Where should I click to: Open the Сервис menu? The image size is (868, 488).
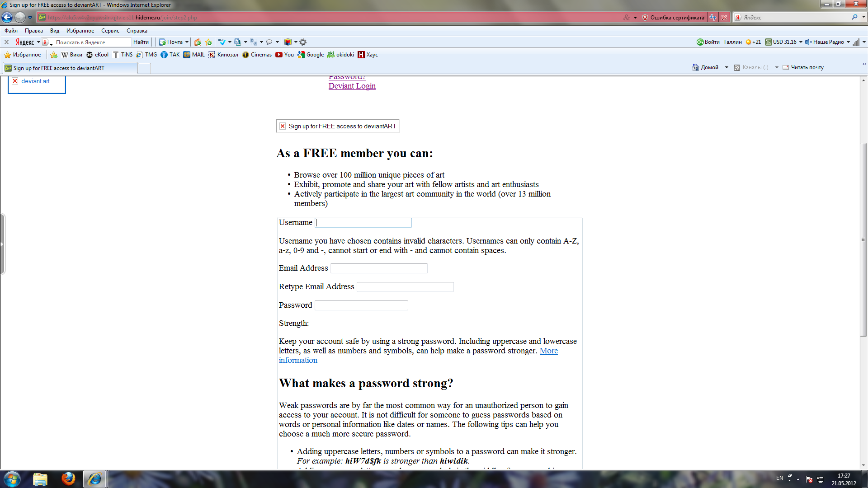point(110,31)
